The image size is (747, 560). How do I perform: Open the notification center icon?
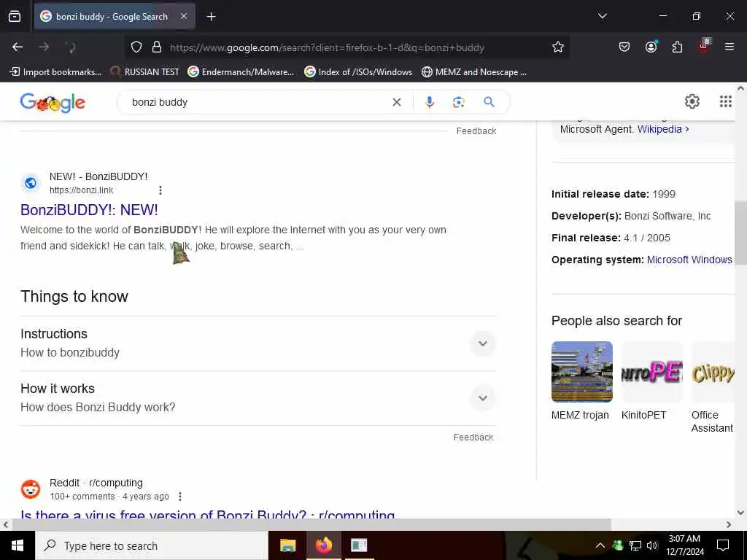[723, 545]
